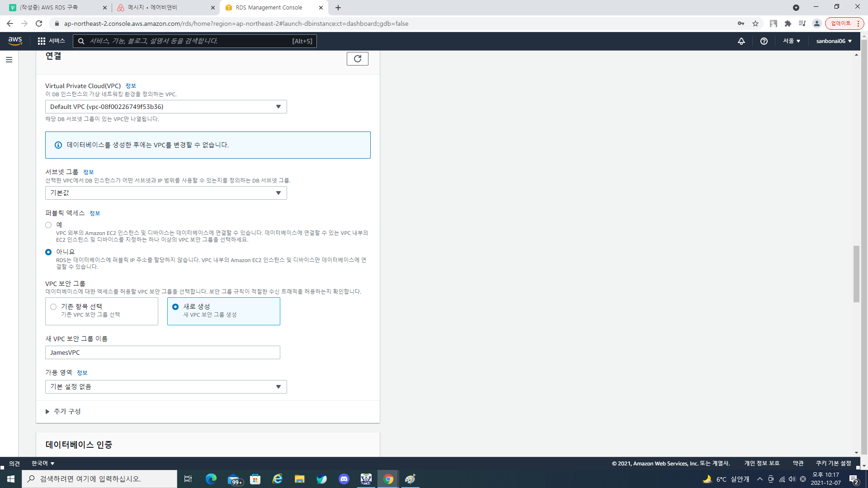
Task: Click the new VPC security group name field
Action: 162,352
